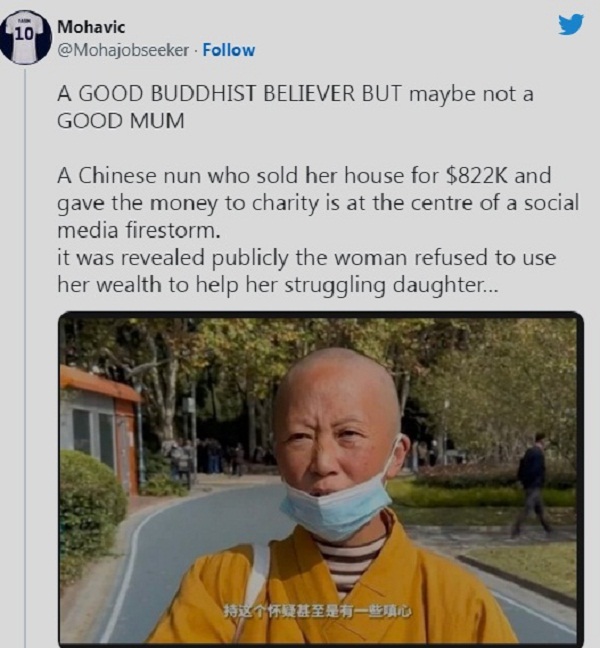Screen dimensions: 600x648
Task: Open the 'Chinese nun who sold her house' paragraph
Action: click(x=318, y=203)
